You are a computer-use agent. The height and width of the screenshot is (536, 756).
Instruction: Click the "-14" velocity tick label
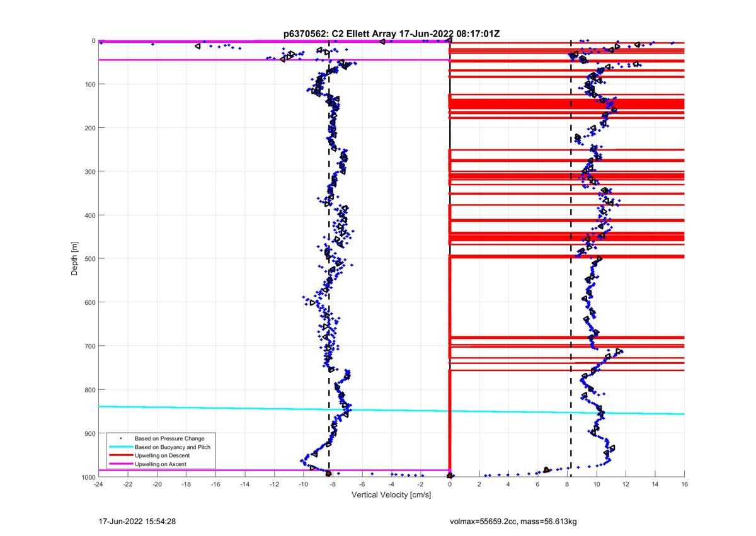pyautogui.click(x=245, y=484)
